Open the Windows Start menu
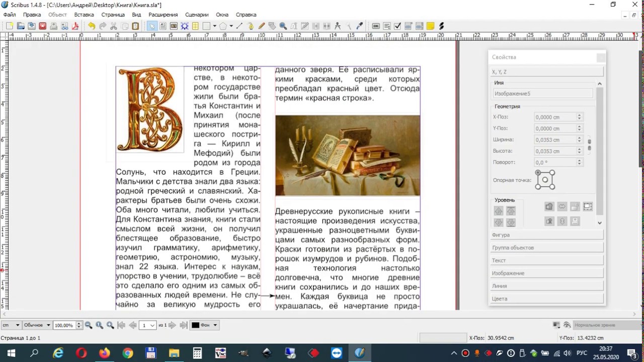Screen dimensions: 644x362 [11, 353]
